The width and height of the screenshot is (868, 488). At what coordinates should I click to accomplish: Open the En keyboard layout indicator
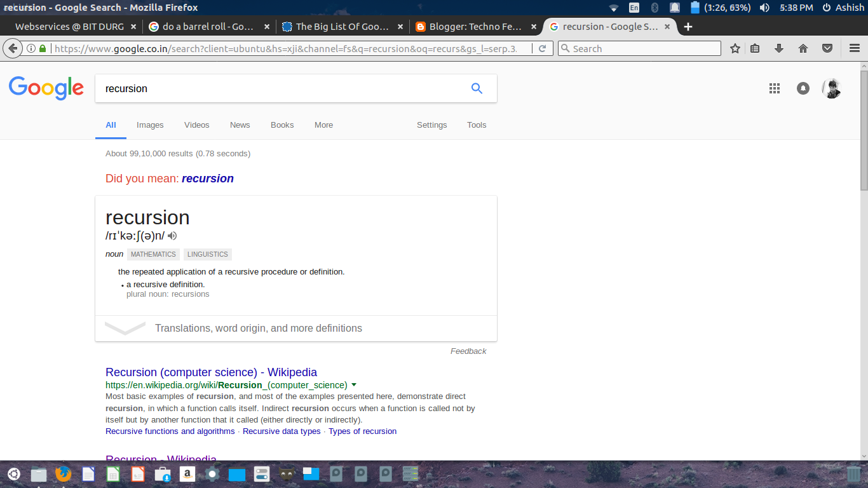[x=634, y=8]
